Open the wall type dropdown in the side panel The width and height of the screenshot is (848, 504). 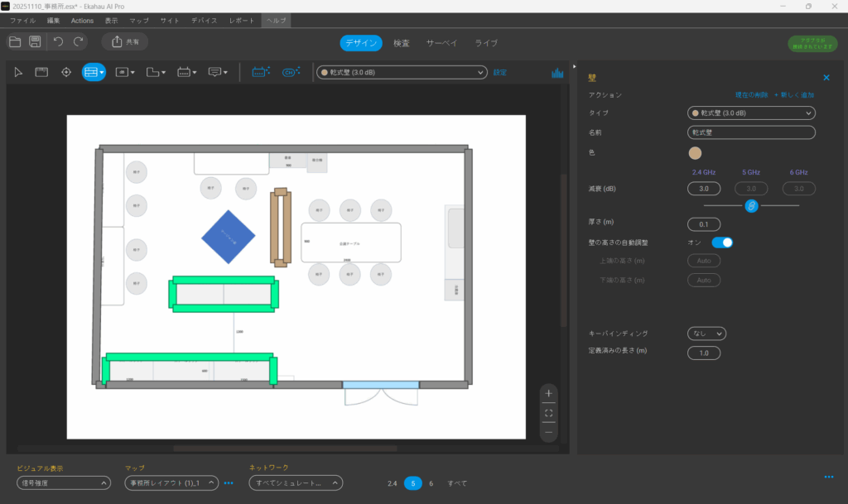coord(751,113)
